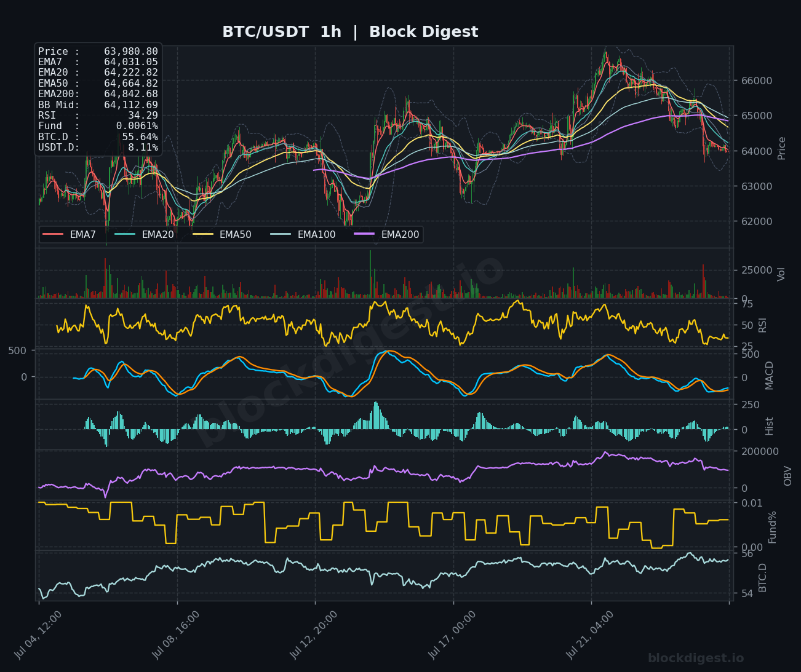801x672 pixels.
Task: Click the 200000 OBV axis label
Action: point(759,451)
